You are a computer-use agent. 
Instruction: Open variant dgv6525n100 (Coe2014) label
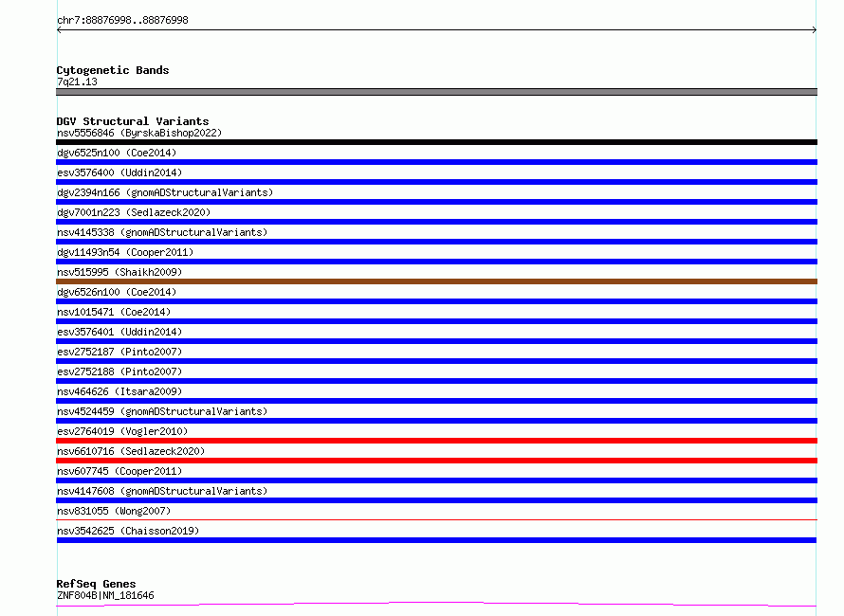pos(117,153)
